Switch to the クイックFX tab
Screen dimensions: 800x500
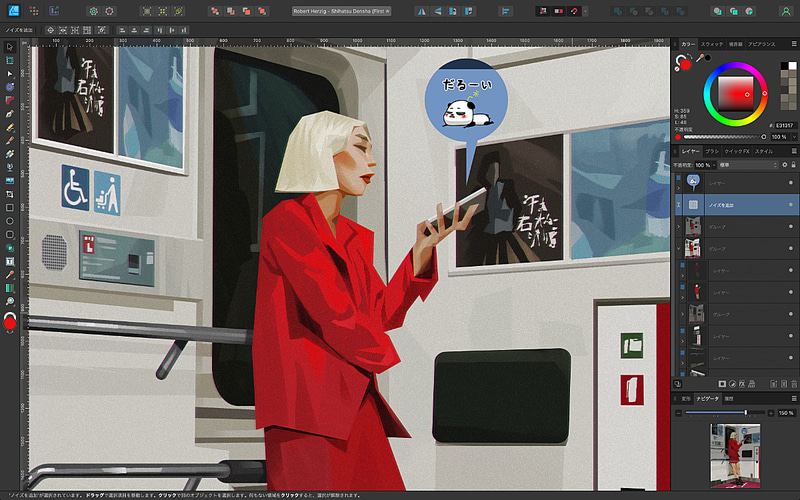coord(737,152)
